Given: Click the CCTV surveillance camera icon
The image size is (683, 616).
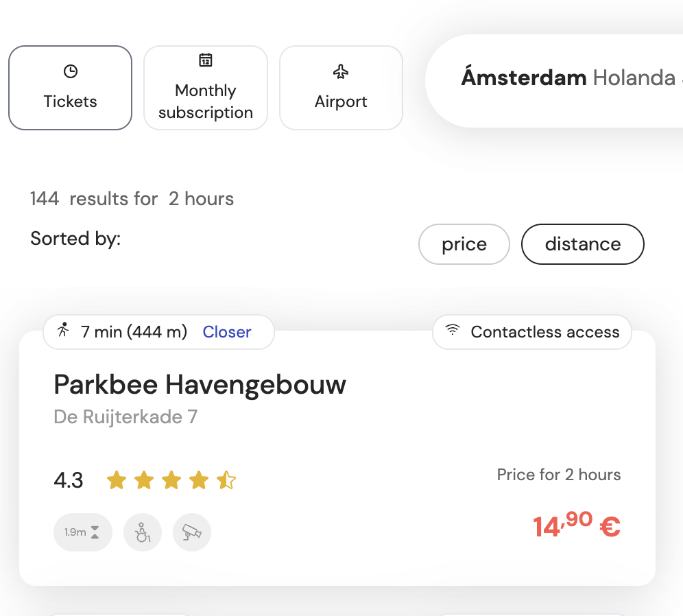Looking at the screenshot, I should [x=191, y=532].
